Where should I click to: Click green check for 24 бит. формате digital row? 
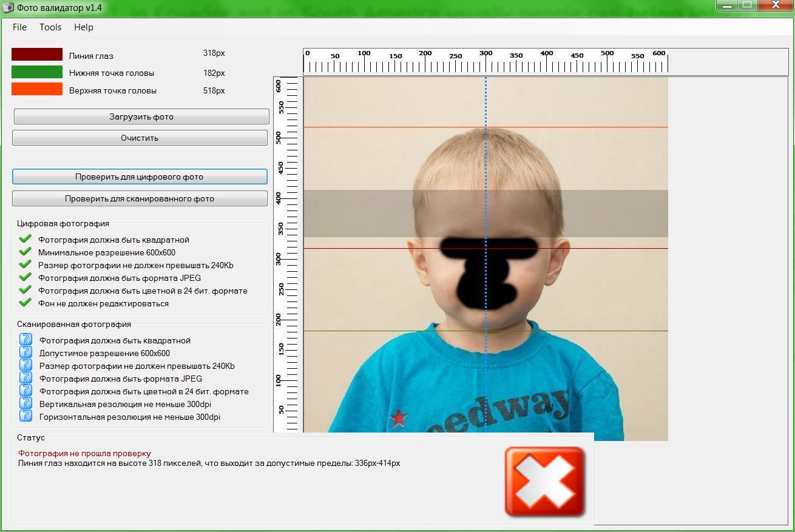(25, 290)
